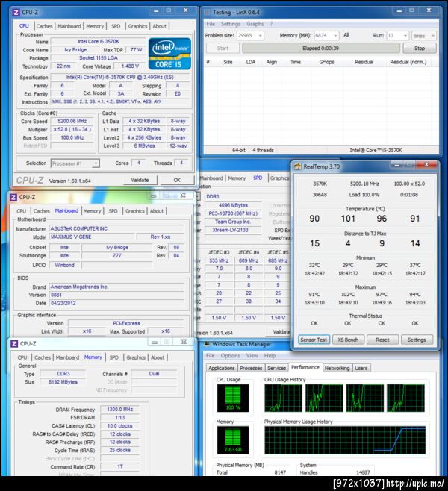Viewport: 448px width, 491px height.
Task: Switch to Users tab in Task Manager
Action: [361, 369]
